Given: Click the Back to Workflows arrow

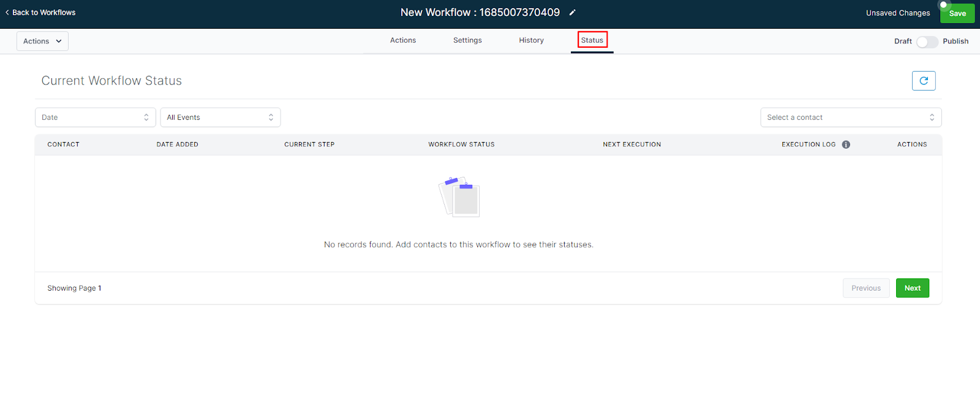Looking at the screenshot, I should pos(7,12).
